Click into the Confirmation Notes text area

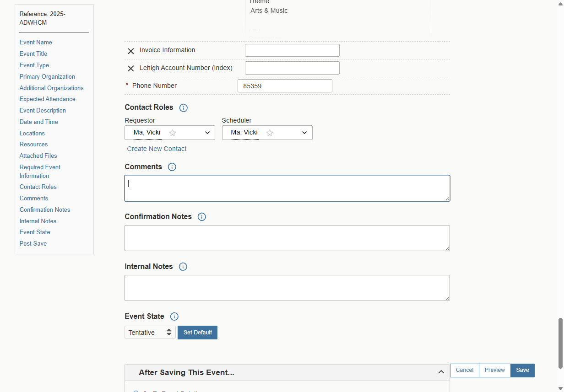(287, 238)
